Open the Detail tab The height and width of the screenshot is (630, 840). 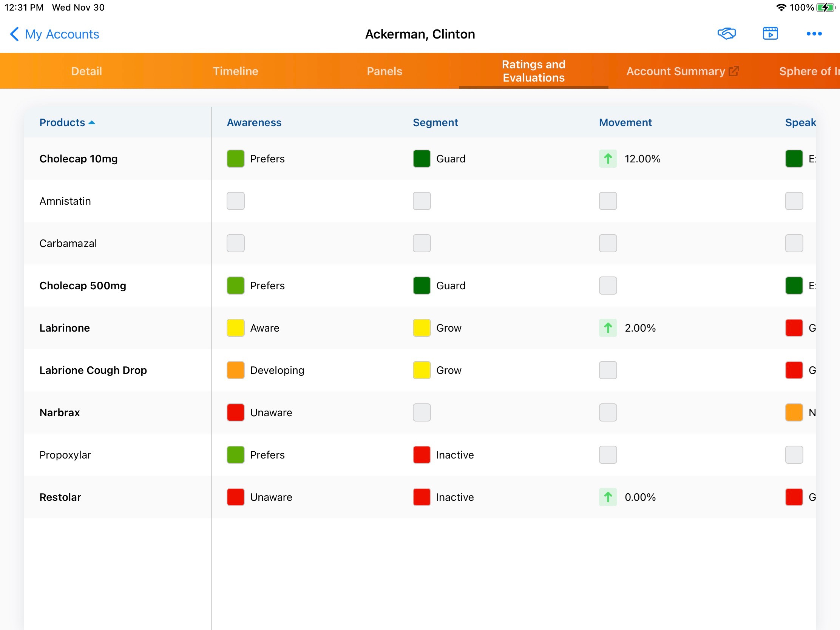pos(86,71)
